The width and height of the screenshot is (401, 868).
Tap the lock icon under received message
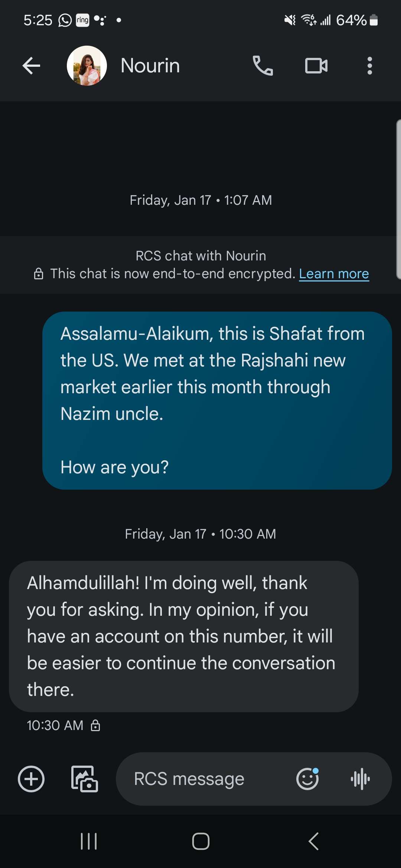[95, 725]
